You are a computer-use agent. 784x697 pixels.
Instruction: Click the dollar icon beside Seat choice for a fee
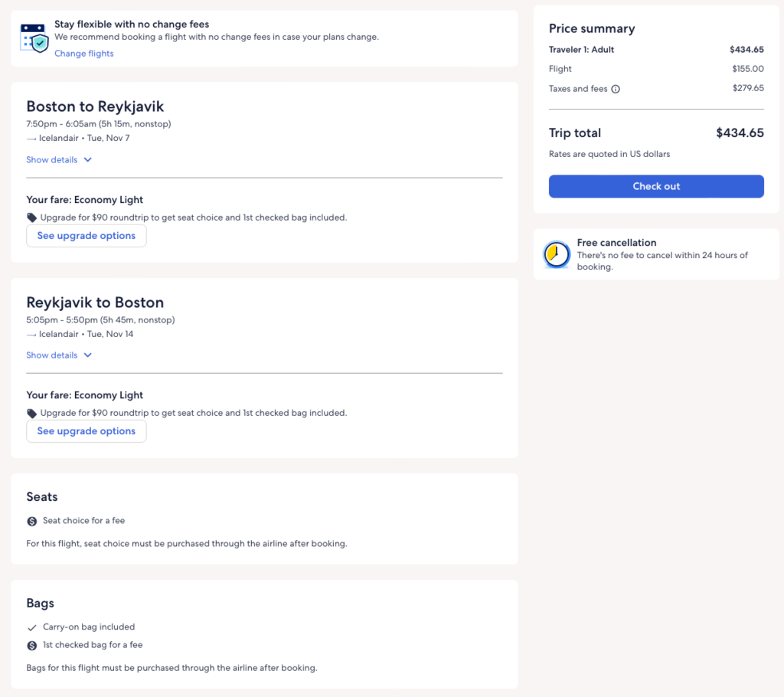pos(32,521)
